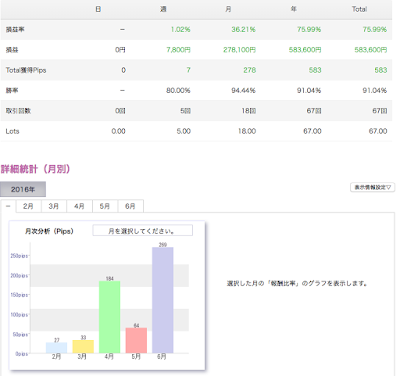Click the green 4月 bar
Screen dimensions: 400x376
click(110, 317)
